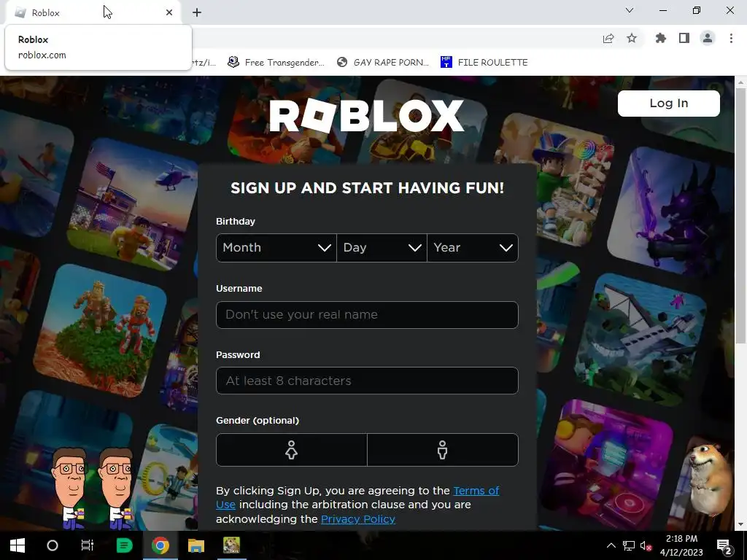Toggle the browser side panel

(684, 38)
